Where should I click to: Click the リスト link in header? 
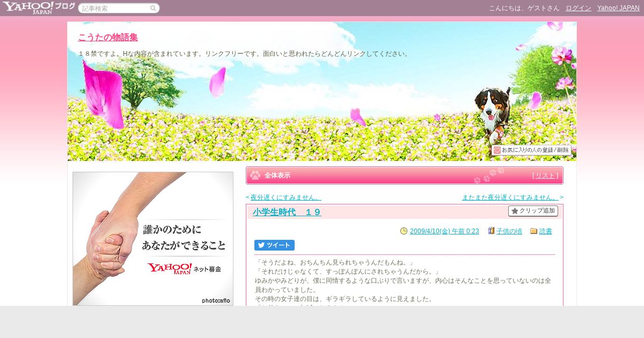545,175
